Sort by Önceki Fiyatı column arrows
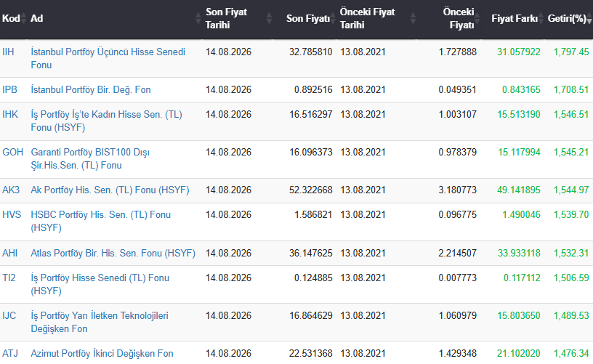The image size is (593, 364). click(477, 18)
